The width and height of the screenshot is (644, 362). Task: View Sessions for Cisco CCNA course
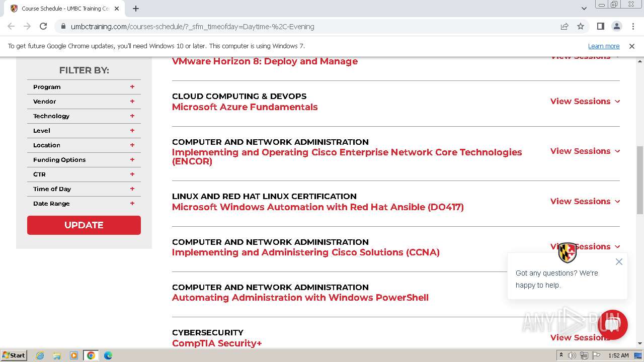[585, 246]
